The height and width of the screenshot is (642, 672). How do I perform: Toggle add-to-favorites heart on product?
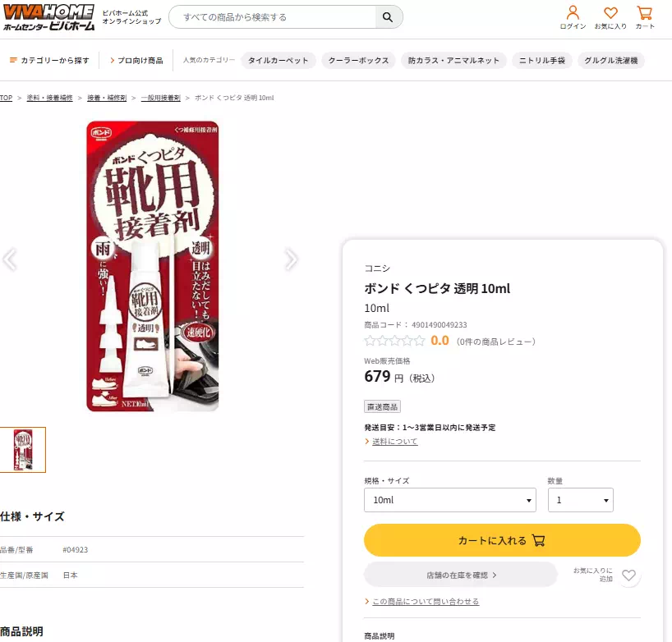628,576
